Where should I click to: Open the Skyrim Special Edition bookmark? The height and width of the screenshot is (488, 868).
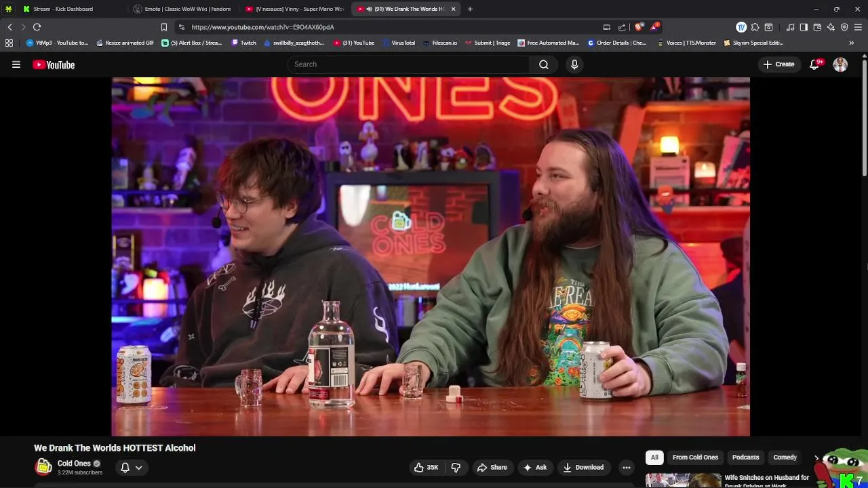[x=753, y=43]
